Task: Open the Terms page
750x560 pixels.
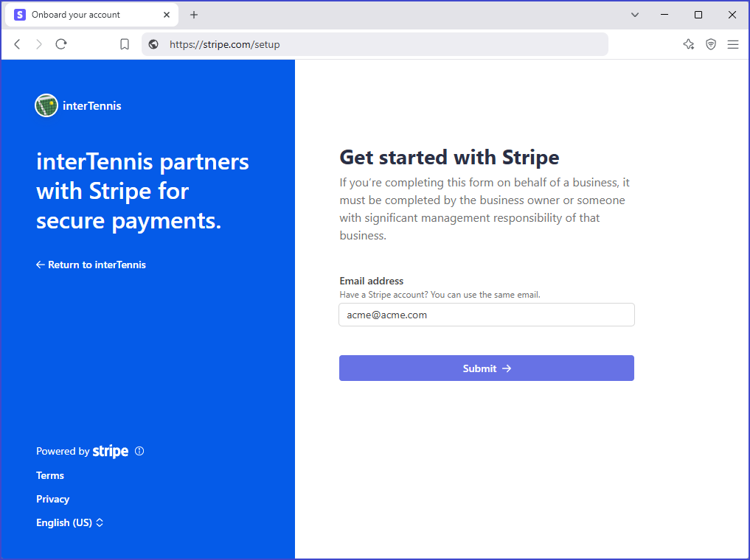Action: pyautogui.click(x=49, y=475)
